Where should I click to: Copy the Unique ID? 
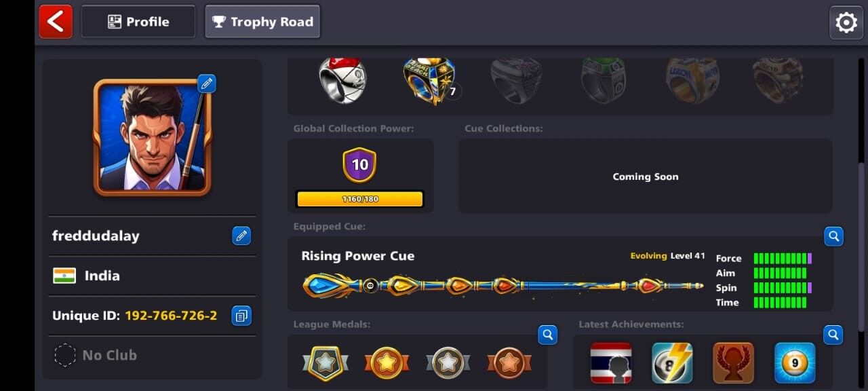coord(241,316)
